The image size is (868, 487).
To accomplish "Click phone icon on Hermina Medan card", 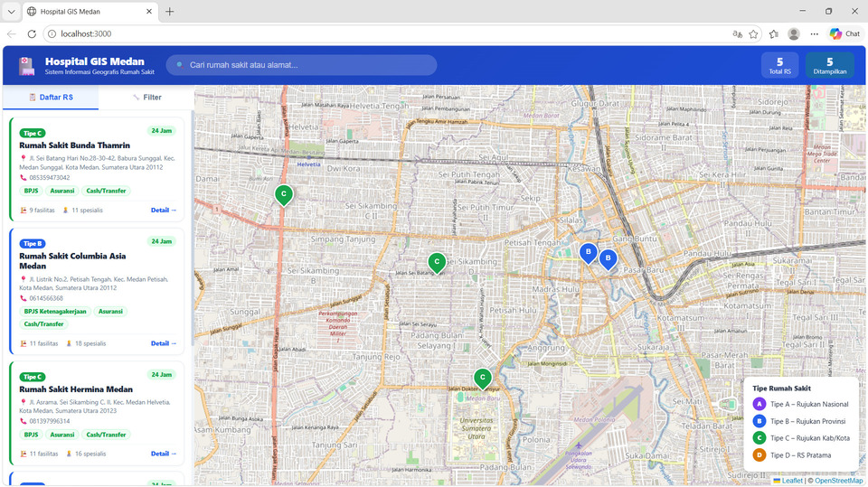I will (24, 421).
